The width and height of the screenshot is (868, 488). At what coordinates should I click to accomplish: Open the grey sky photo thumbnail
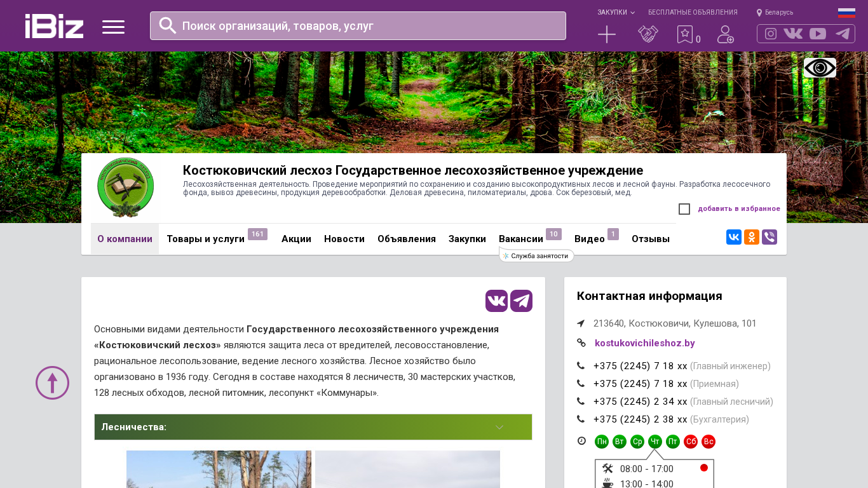coord(407,469)
